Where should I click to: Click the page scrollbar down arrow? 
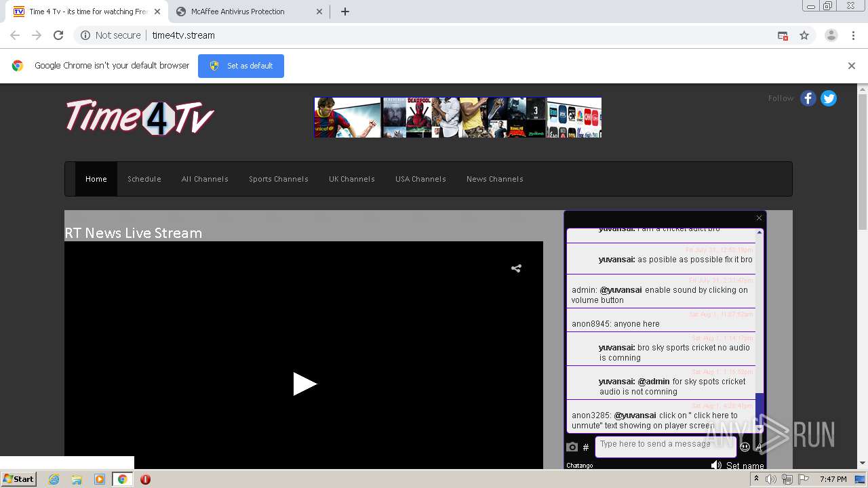pyautogui.click(x=863, y=463)
